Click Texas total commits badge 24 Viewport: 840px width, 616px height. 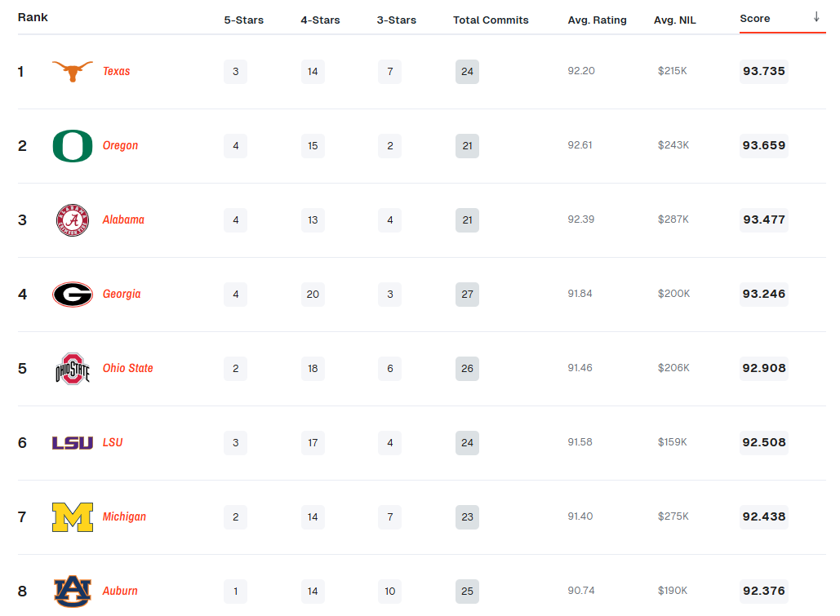pos(467,72)
